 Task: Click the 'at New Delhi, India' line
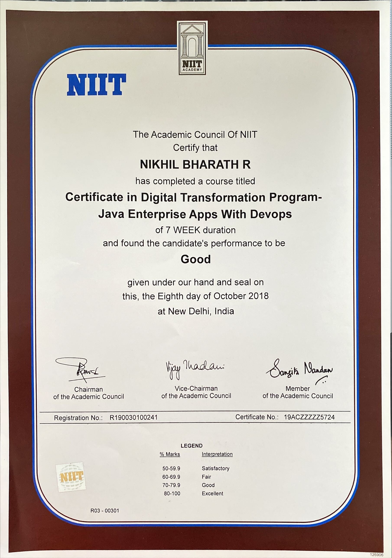(196, 311)
